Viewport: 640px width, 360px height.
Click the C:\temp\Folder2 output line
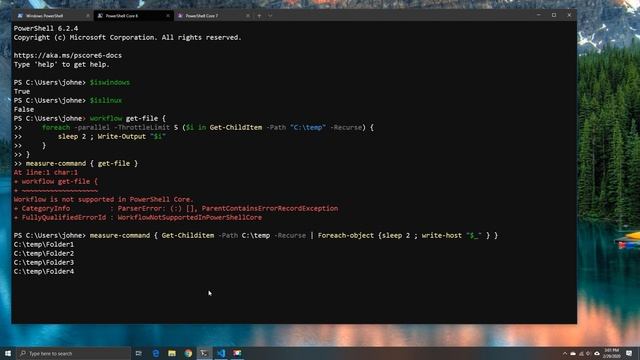point(44,253)
